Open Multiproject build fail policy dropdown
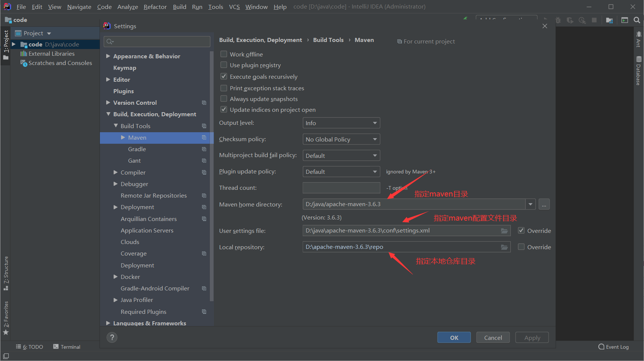Viewport: 644px width, 361px height. [341, 156]
